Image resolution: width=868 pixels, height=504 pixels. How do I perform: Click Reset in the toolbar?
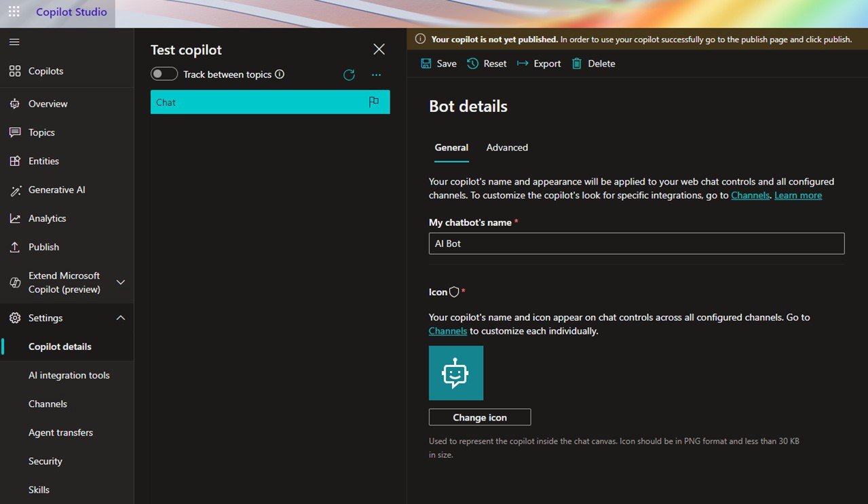(487, 64)
